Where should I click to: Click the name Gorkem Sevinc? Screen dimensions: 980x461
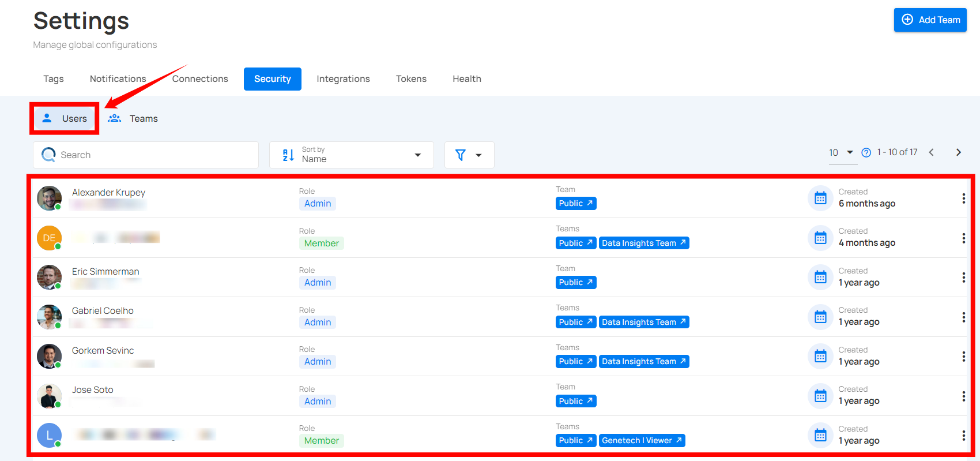(103, 350)
